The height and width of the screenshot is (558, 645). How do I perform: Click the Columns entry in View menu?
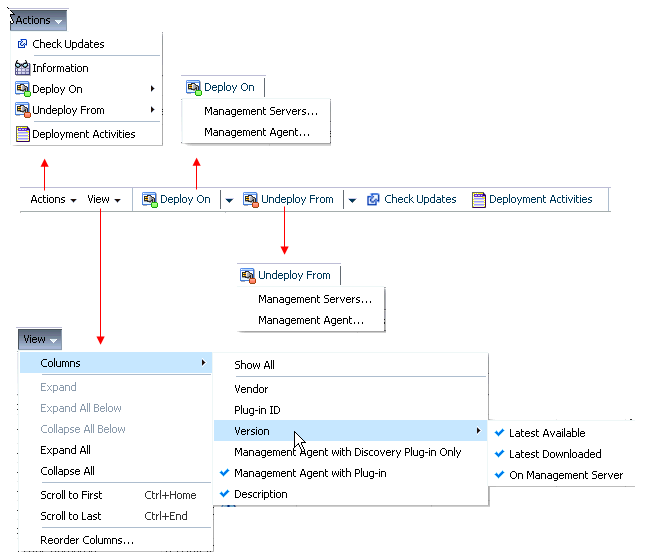coord(116,363)
